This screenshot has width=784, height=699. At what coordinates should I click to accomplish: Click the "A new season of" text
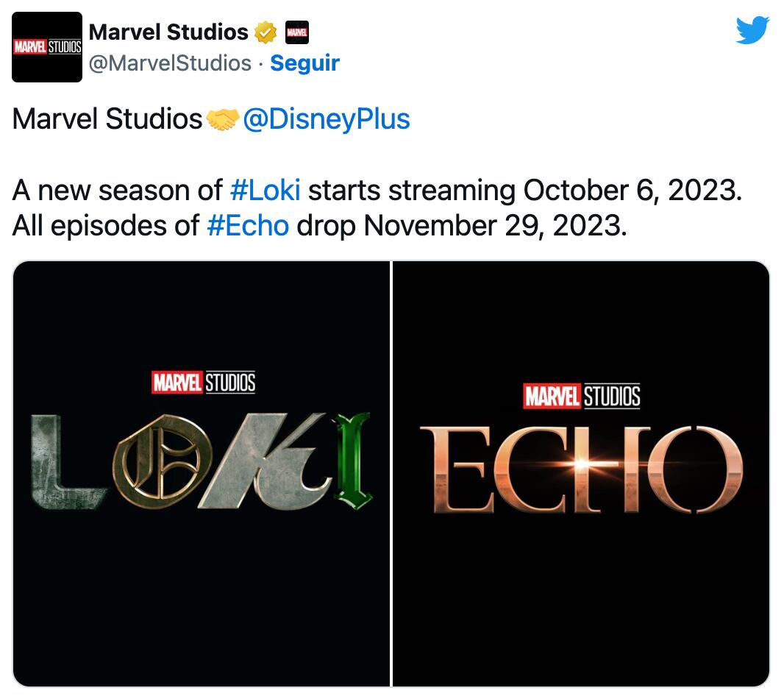[x=117, y=191]
